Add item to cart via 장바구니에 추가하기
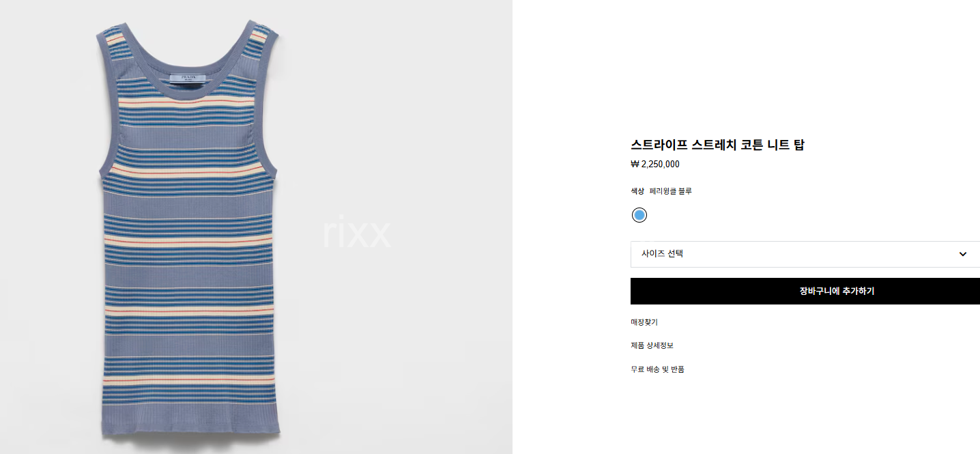Viewport: 980px width, 454px height. click(805, 291)
